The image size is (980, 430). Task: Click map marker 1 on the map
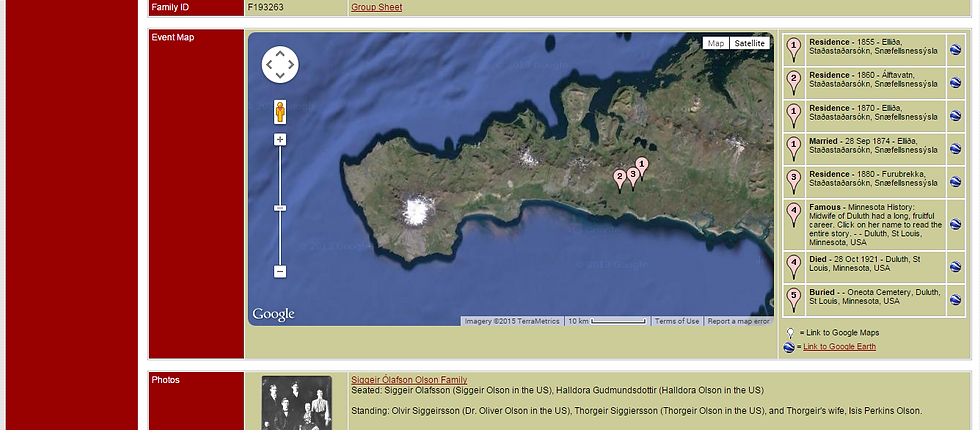pos(641,168)
